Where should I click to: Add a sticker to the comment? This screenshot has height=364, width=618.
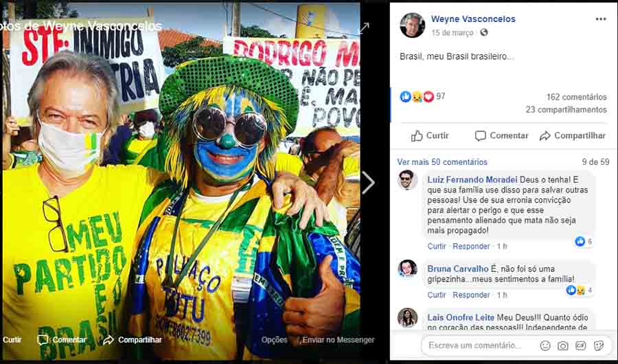tap(599, 346)
